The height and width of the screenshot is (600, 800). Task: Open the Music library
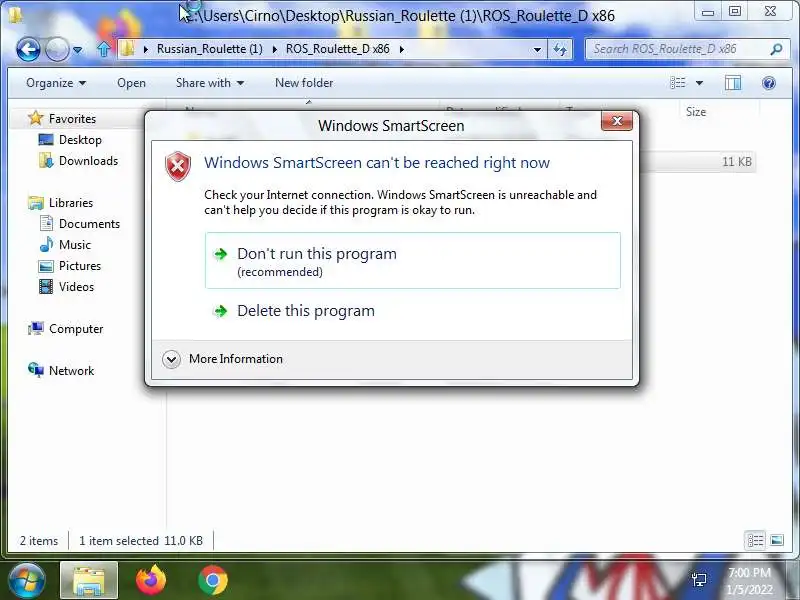click(x=74, y=244)
